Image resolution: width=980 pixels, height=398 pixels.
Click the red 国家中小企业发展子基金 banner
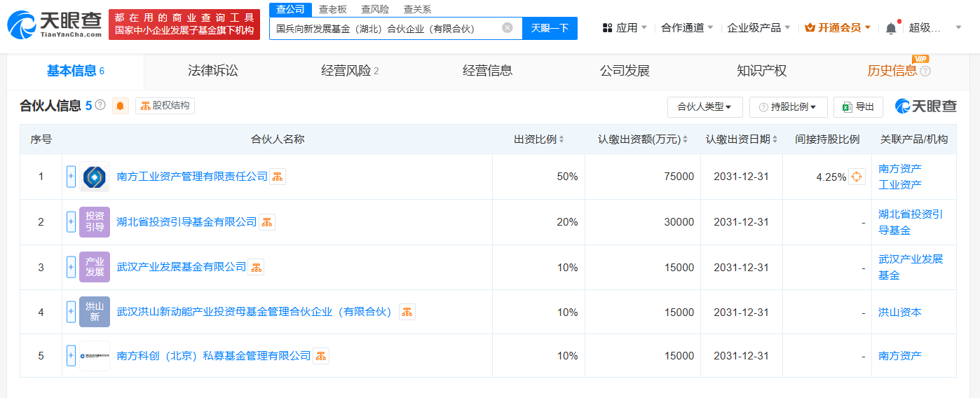(184, 24)
